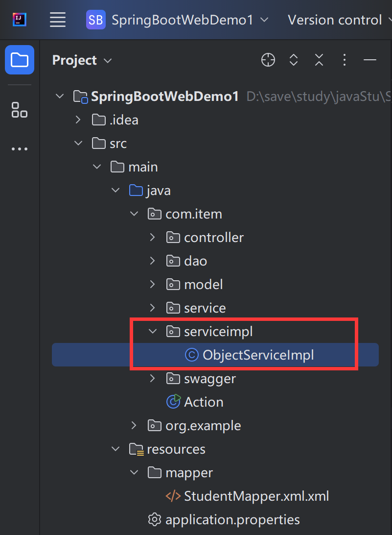Select the application.properties file
Screen dimensions: 392x535
click(232, 520)
